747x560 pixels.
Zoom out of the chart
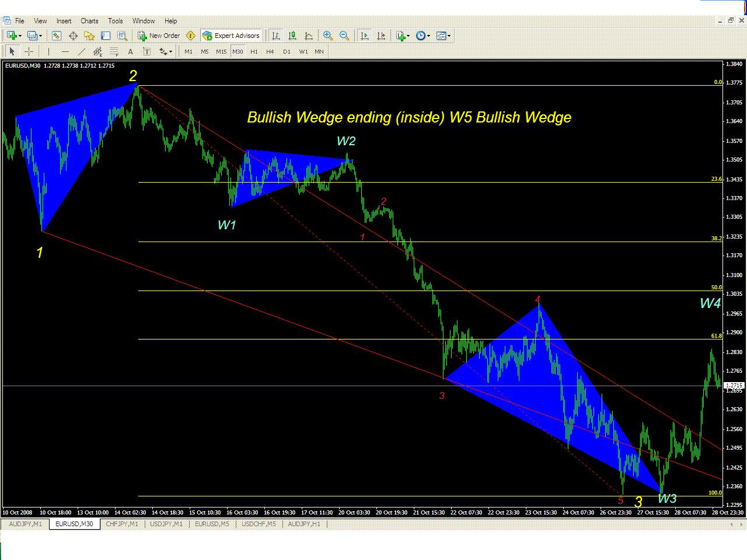(x=344, y=36)
